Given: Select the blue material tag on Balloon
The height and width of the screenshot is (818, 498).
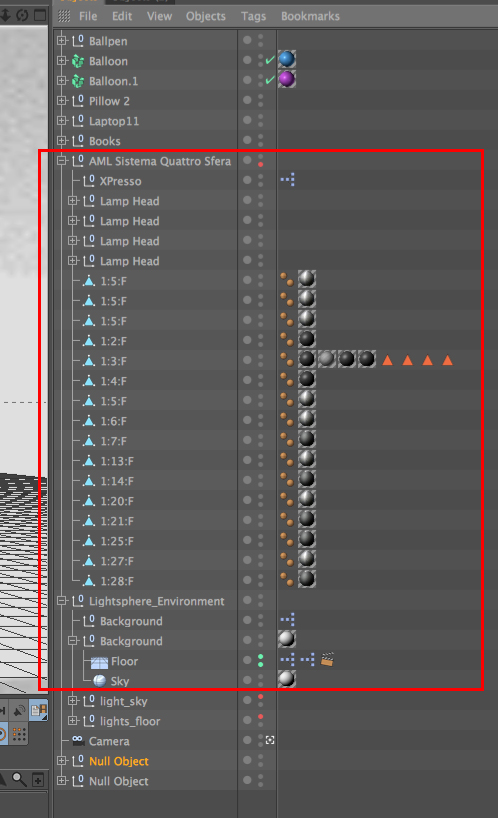Looking at the screenshot, I should (x=287, y=59).
